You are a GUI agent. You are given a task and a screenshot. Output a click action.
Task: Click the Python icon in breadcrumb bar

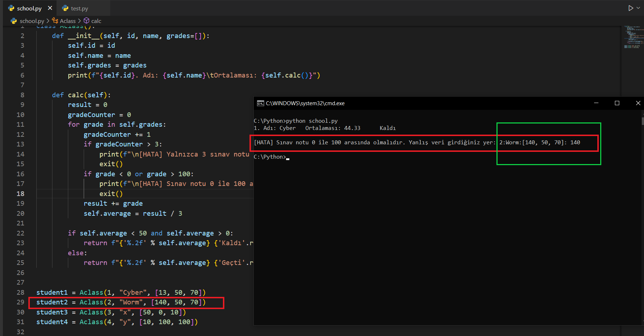click(x=14, y=21)
